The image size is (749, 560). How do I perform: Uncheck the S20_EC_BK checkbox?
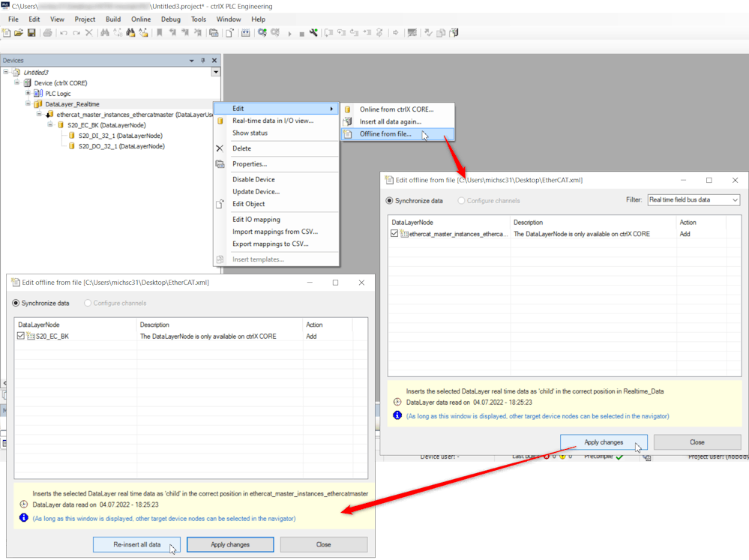(21, 337)
